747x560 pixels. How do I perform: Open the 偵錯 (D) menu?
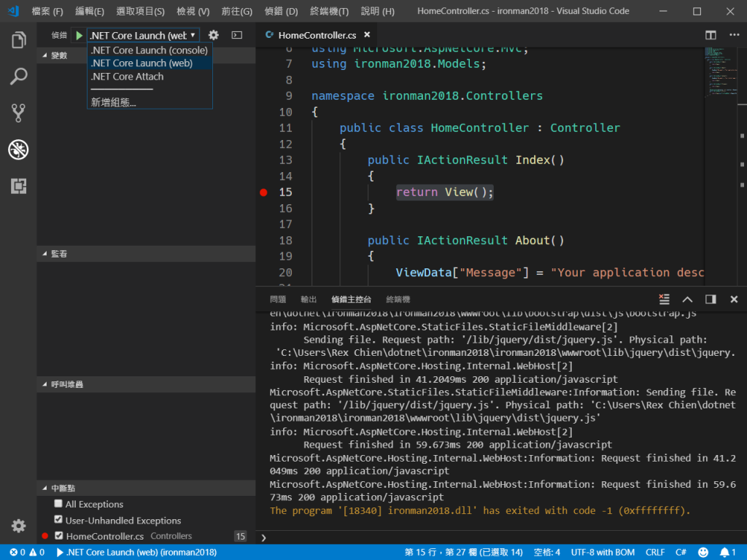[281, 11]
